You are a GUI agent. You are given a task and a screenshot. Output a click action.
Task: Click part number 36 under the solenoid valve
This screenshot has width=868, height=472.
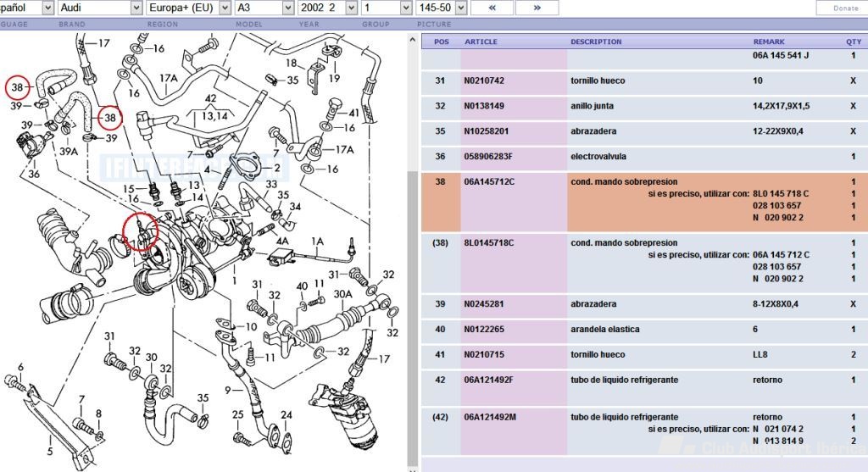click(x=34, y=174)
